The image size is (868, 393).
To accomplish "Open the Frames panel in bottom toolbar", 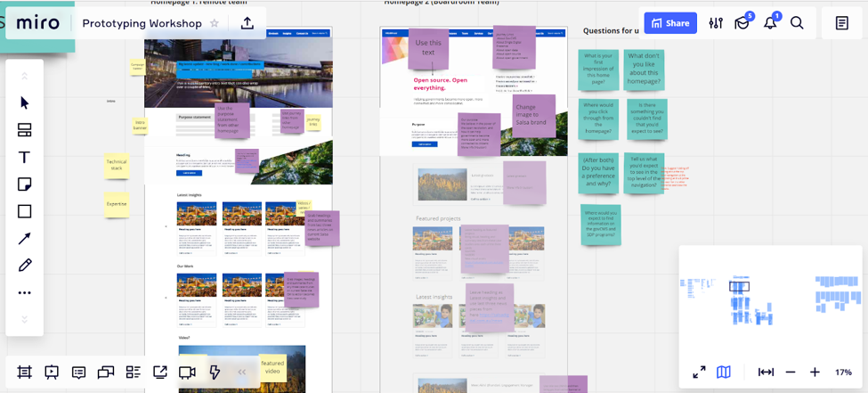I will 24,373.
